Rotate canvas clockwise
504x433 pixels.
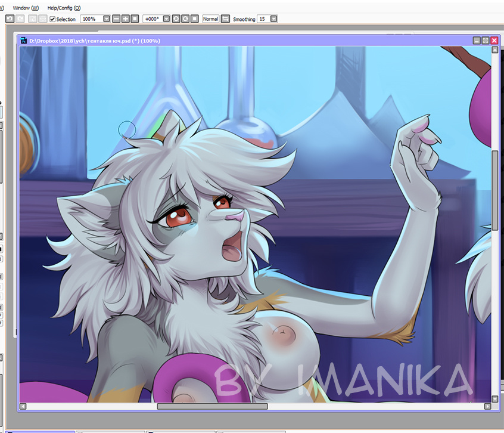click(x=185, y=19)
